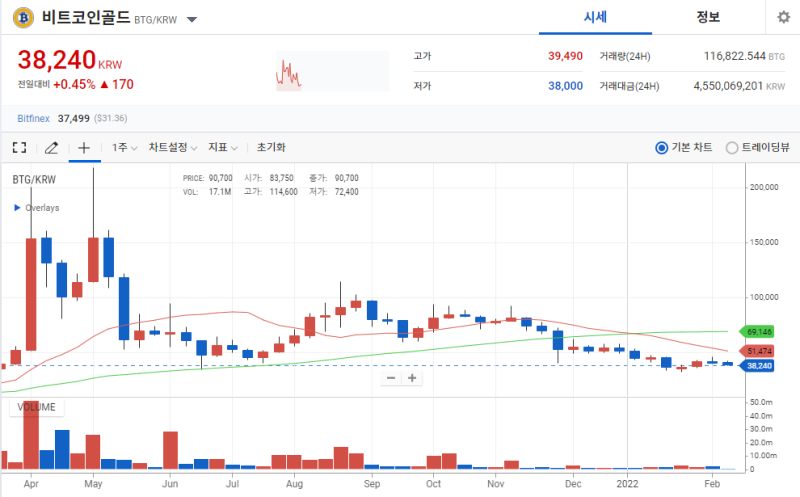Image resolution: width=800 pixels, height=497 pixels.
Task: Click the PRICE 90,700 readout
Action: [x=208, y=178]
